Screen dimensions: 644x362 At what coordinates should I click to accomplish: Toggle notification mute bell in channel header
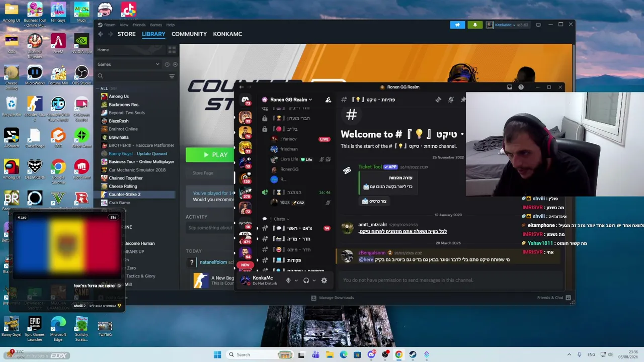(x=451, y=100)
